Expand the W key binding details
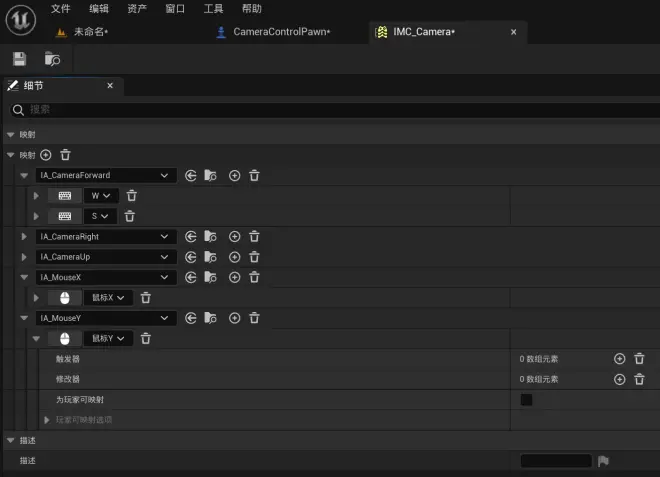Image resolution: width=660 pixels, height=477 pixels. (x=36, y=196)
